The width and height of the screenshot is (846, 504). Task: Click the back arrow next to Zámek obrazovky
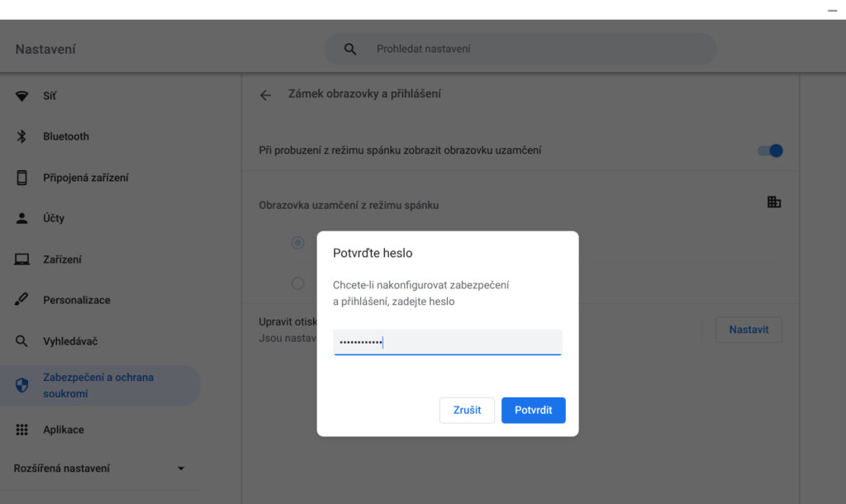click(265, 95)
